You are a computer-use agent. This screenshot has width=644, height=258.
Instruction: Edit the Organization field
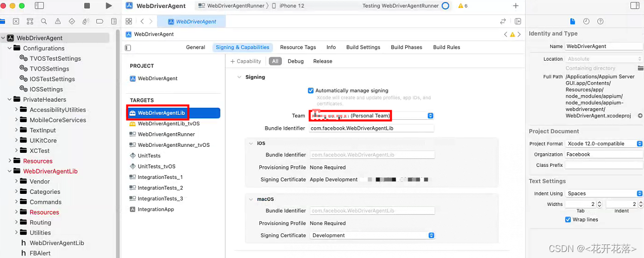604,154
